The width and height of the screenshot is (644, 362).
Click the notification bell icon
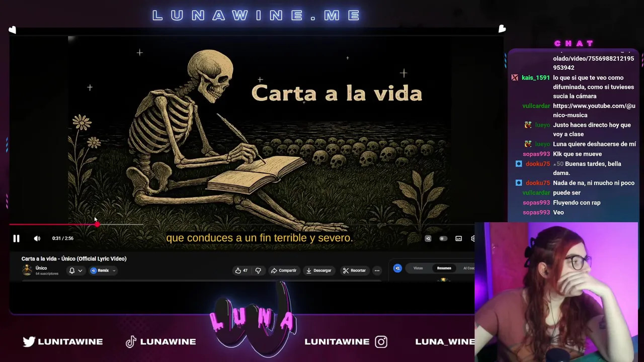coord(72,270)
